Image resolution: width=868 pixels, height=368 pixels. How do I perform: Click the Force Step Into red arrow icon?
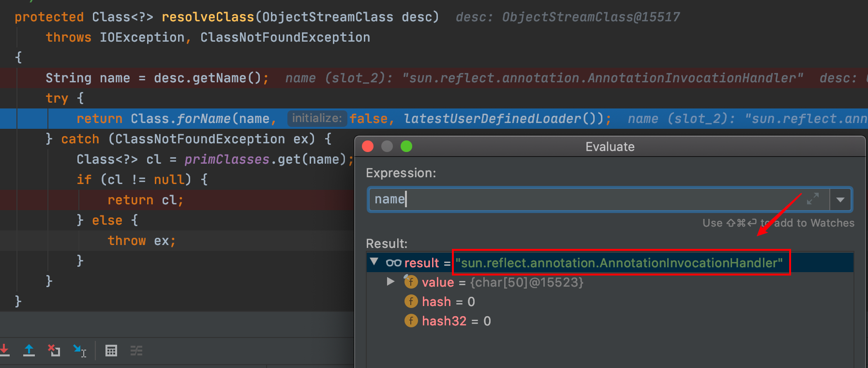point(4,350)
